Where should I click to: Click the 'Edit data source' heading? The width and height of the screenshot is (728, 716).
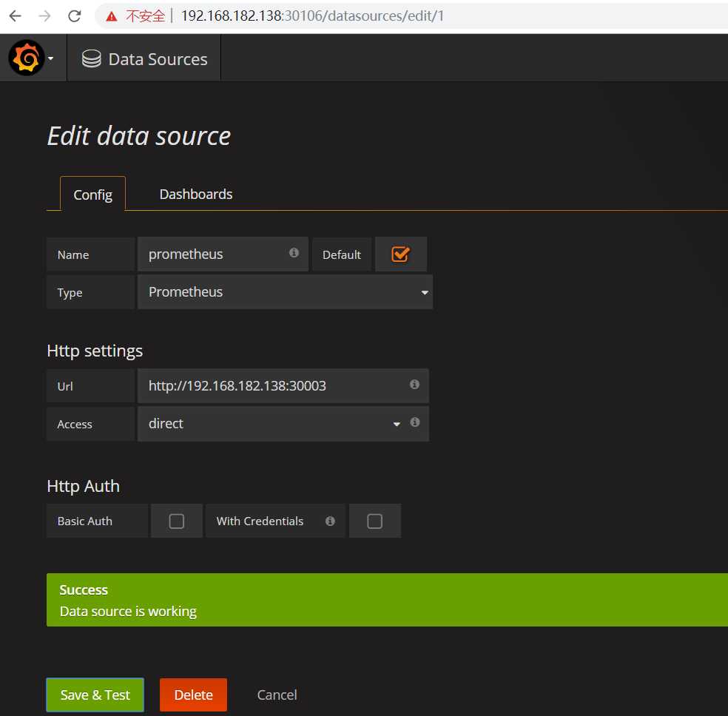139,136
